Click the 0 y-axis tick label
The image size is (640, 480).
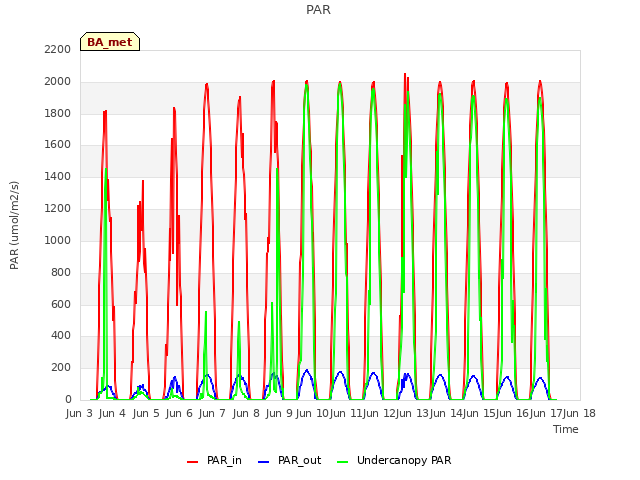[68, 399]
